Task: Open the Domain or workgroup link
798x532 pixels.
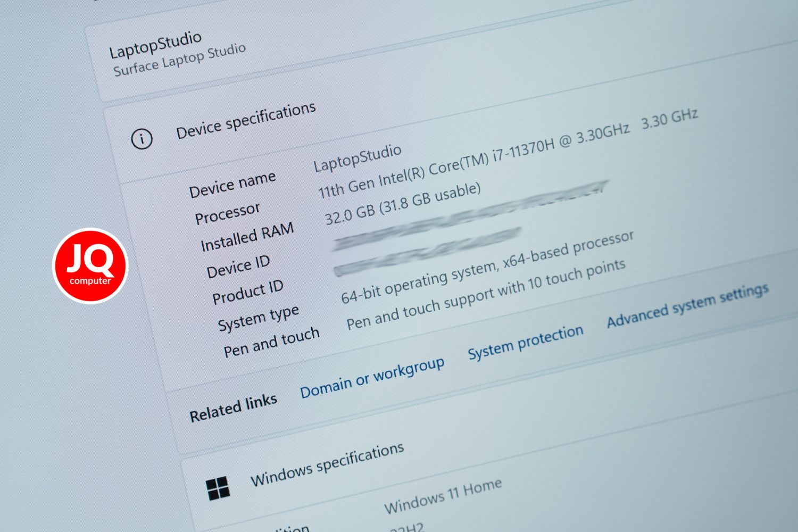Action: tap(372, 378)
